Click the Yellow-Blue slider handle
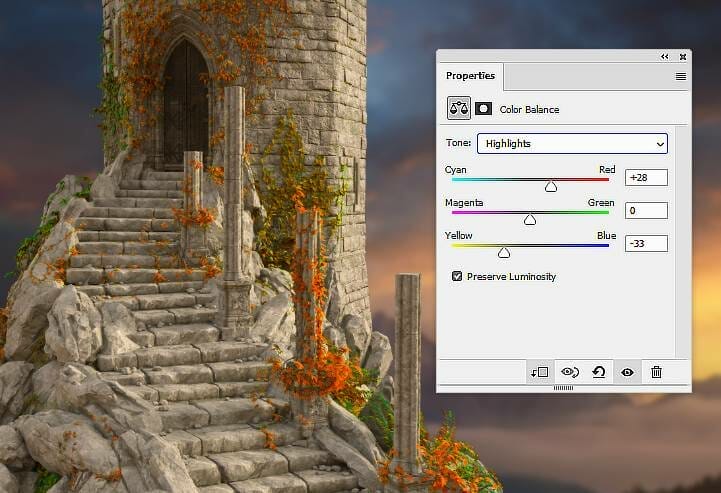The width and height of the screenshot is (721, 493). pos(504,252)
